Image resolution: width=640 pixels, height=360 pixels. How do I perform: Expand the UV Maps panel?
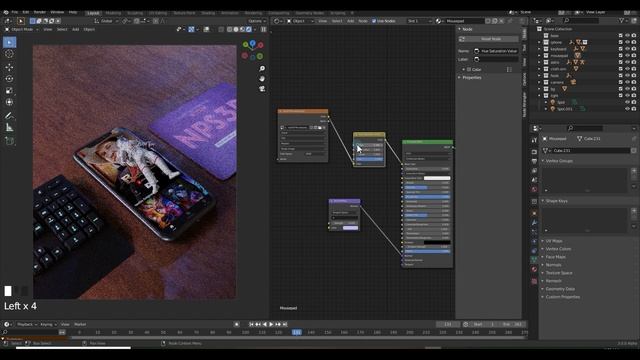click(x=554, y=241)
